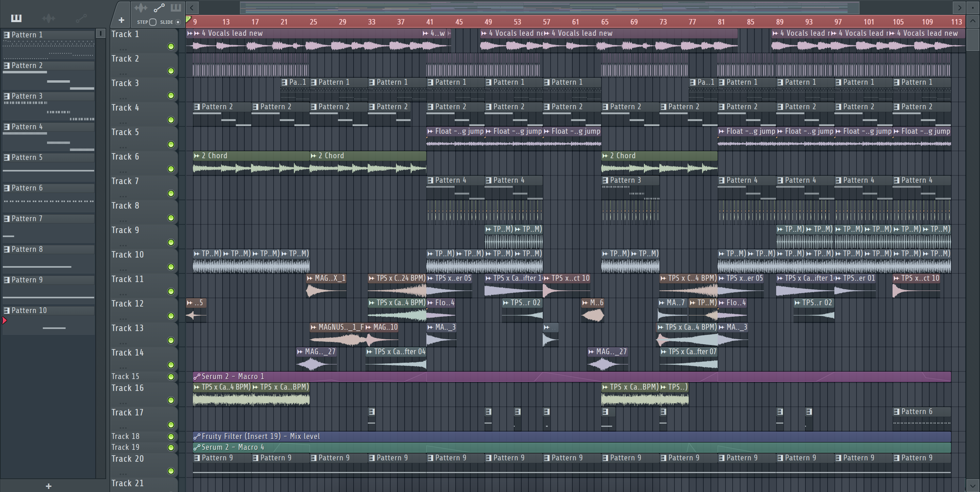980x492 pixels.
Task: Focus audio clips in the playlist toolbar
Action: click(141, 7)
